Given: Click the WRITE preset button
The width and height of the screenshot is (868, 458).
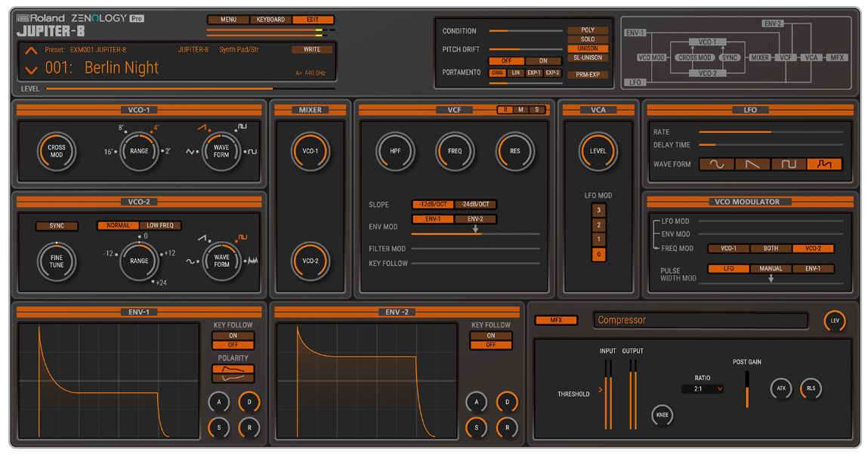Looking at the screenshot, I should [312, 49].
